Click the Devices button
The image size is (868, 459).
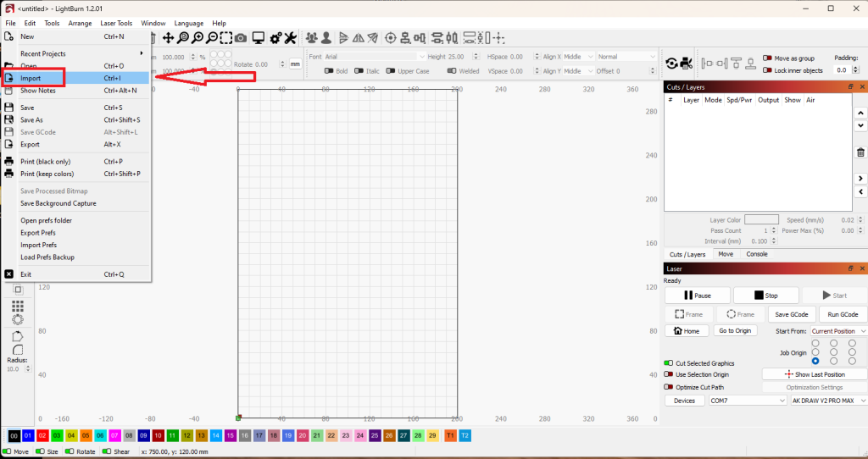(685, 401)
